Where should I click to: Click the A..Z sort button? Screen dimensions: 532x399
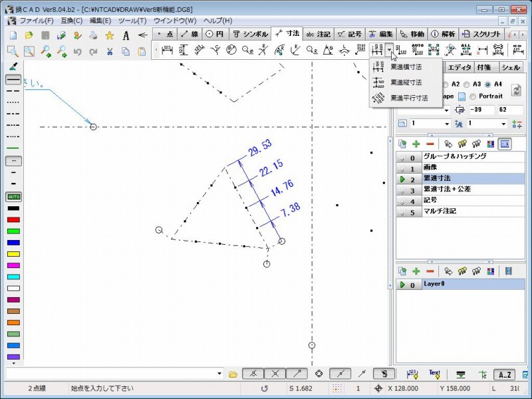tap(505, 374)
